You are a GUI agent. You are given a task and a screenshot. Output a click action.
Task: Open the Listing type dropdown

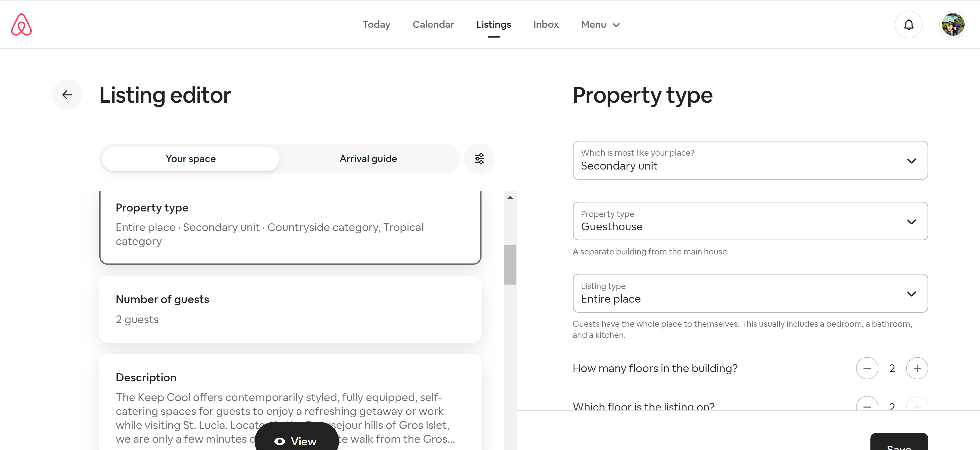click(x=750, y=293)
